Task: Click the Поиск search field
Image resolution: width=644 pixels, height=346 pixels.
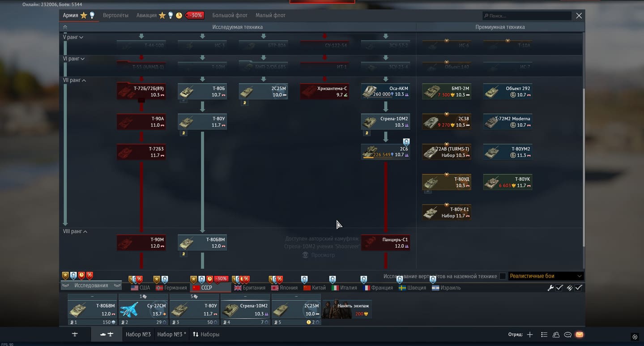Action: click(527, 16)
